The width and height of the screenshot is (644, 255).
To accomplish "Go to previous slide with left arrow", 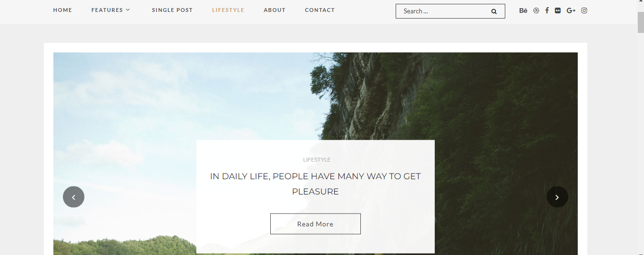I will (x=73, y=197).
